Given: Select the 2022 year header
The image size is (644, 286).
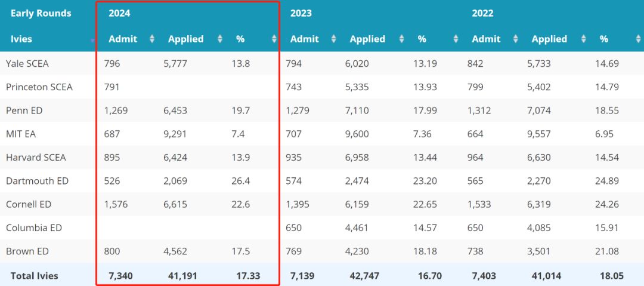Looking at the screenshot, I should [482, 13].
